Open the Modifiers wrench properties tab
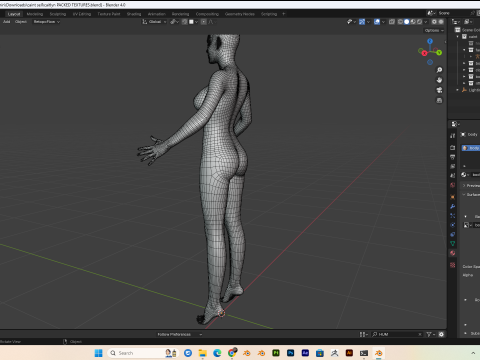The height and width of the screenshot is (360, 480). click(453, 206)
